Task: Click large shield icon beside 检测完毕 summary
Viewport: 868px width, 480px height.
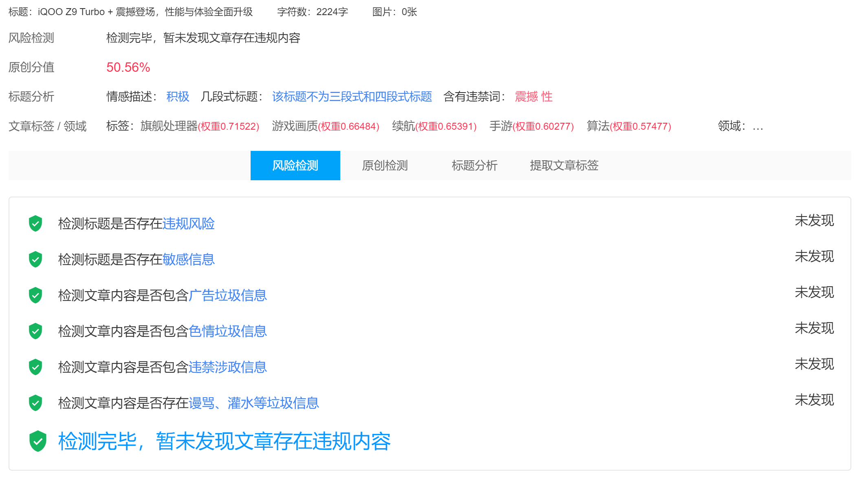Action: pyautogui.click(x=37, y=441)
